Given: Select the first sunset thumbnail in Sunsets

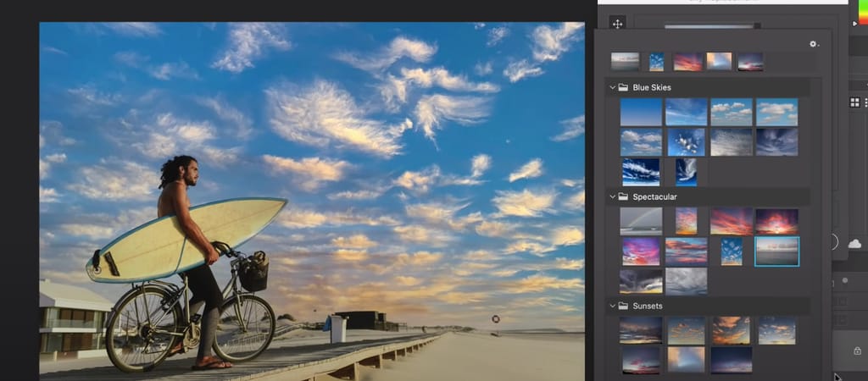Looking at the screenshot, I should click(641, 330).
